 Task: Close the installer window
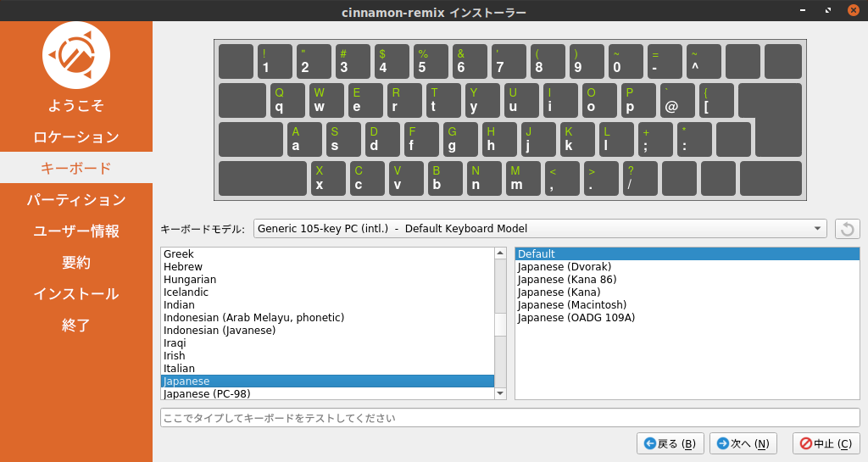(x=854, y=10)
